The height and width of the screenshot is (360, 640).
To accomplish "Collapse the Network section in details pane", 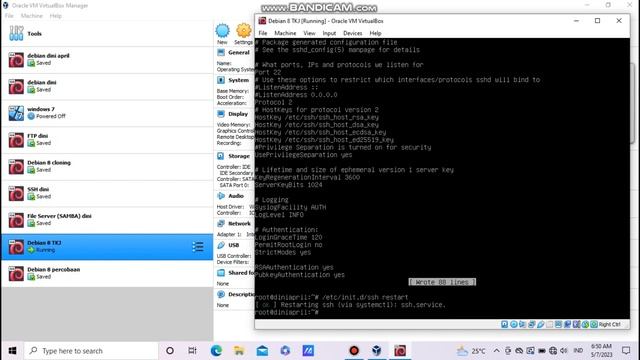I will point(239,224).
